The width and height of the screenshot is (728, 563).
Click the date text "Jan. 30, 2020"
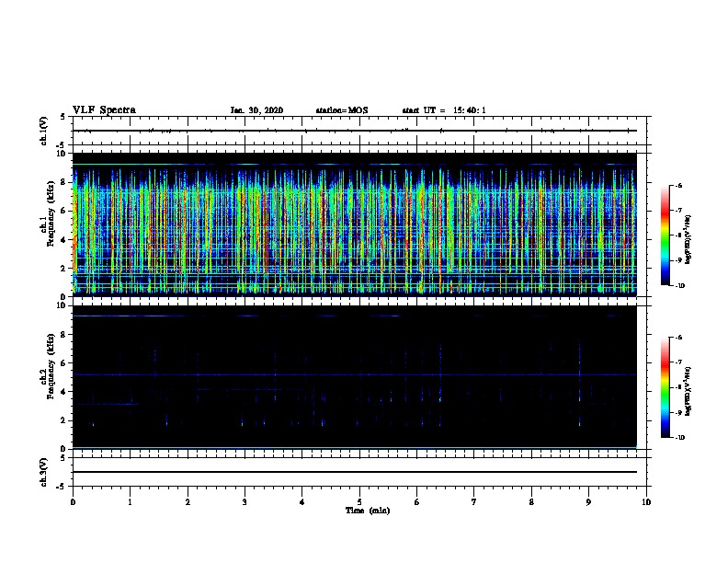(256, 110)
